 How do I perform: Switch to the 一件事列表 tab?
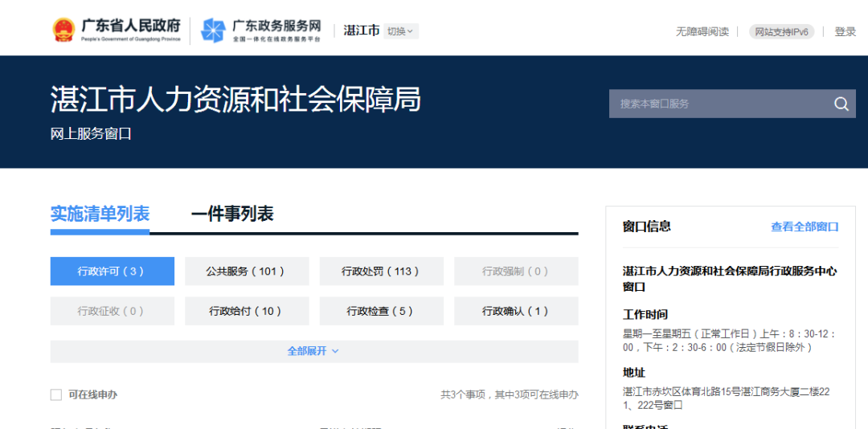pyautogui.click(x=232, y=214)
